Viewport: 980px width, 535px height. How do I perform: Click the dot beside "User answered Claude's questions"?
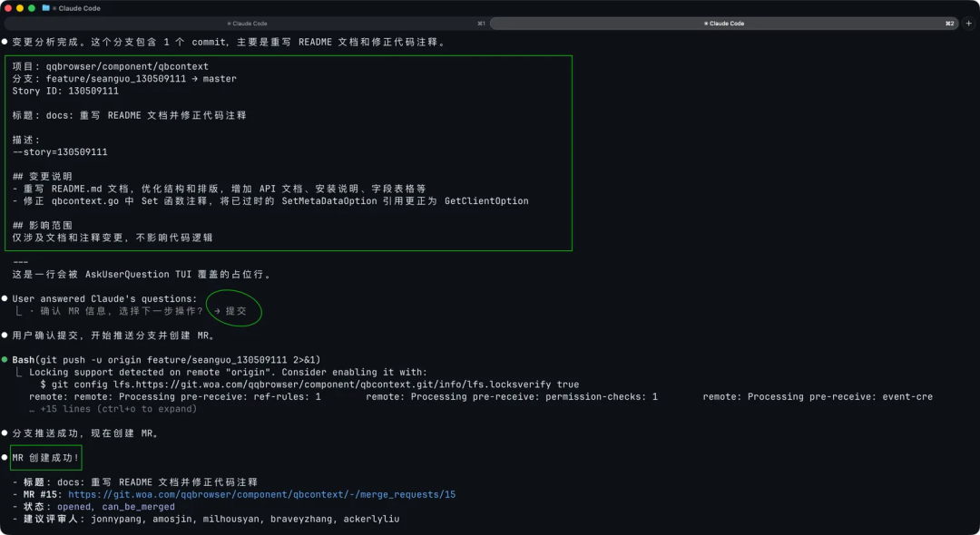click(5, 298)
